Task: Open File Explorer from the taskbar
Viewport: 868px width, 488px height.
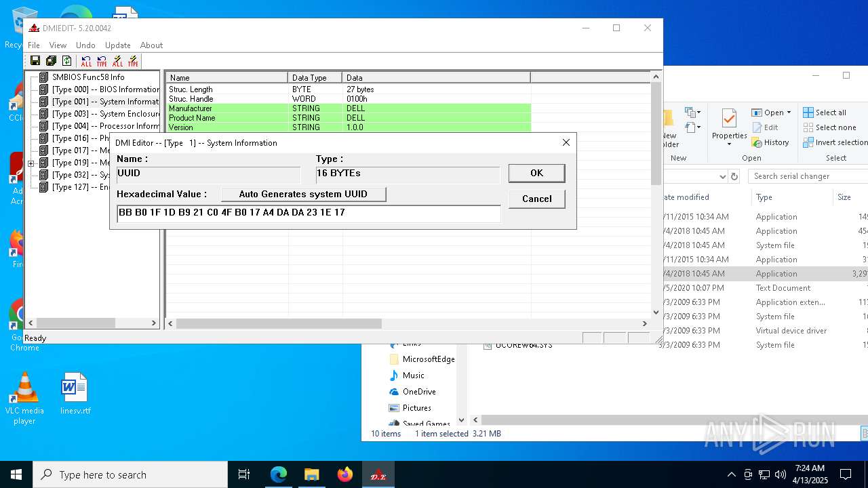Action: point(311,474)
